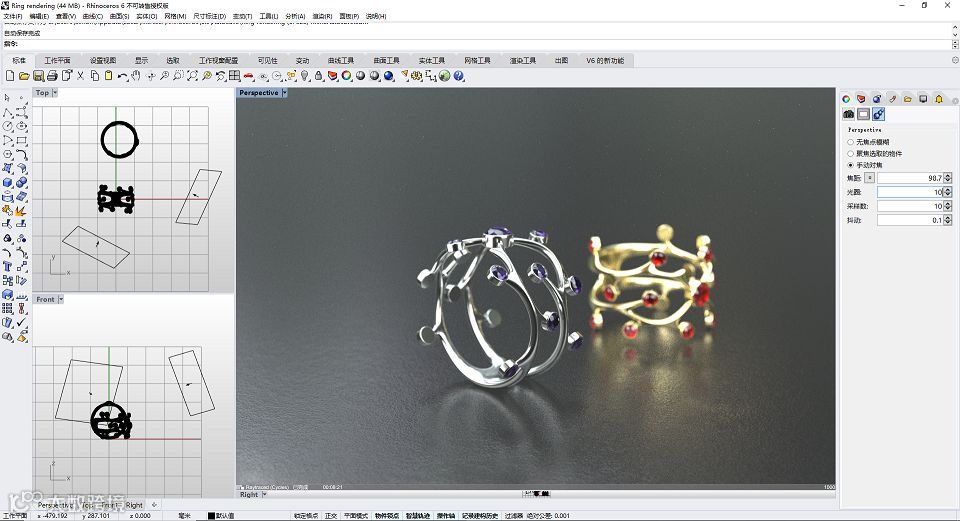Viewport: 960px width, 521px height.
Task: Click the 焦距 value spinner arrows
Action: point(948,178)
